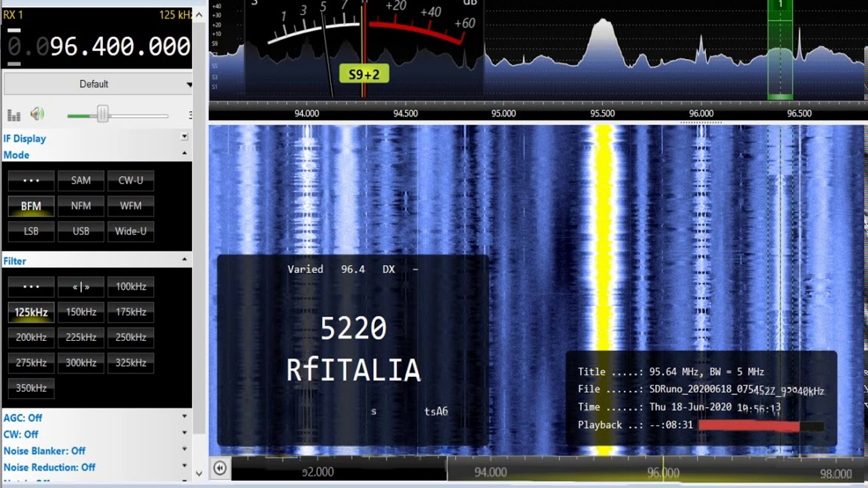Select the 175kHz filter

click(131, 312)
